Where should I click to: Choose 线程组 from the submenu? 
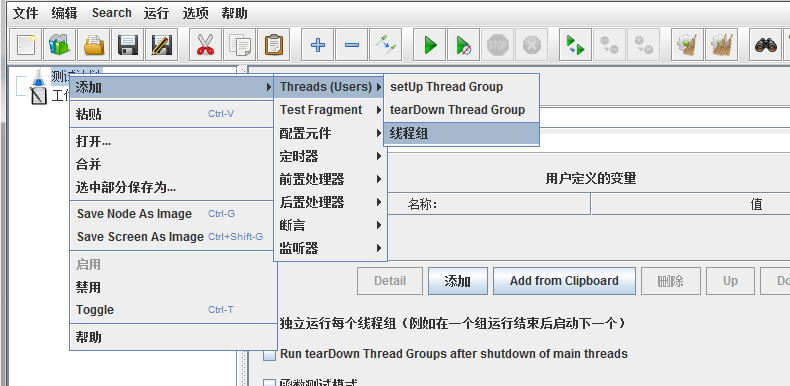tap(462, 134)
